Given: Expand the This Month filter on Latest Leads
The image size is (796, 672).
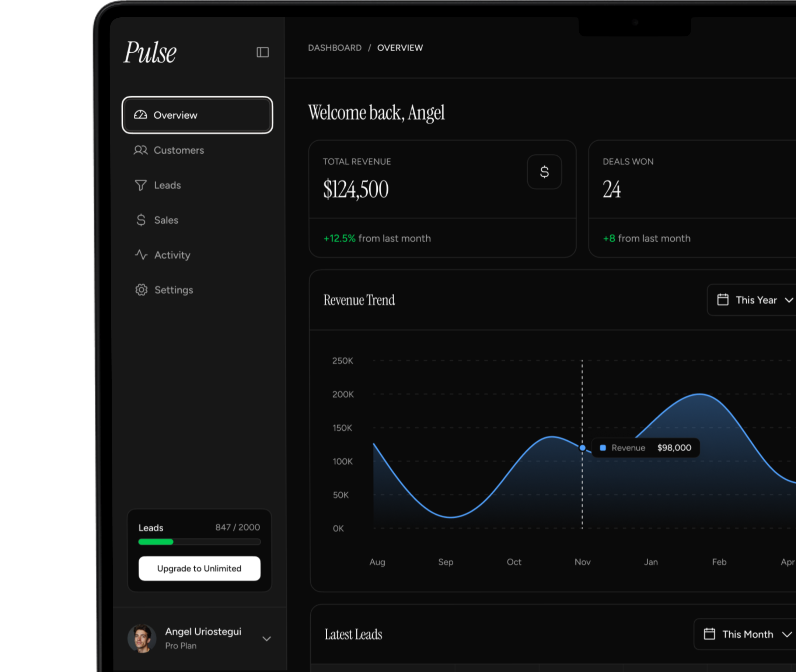Looking at the screenshot, I should 748,634.
